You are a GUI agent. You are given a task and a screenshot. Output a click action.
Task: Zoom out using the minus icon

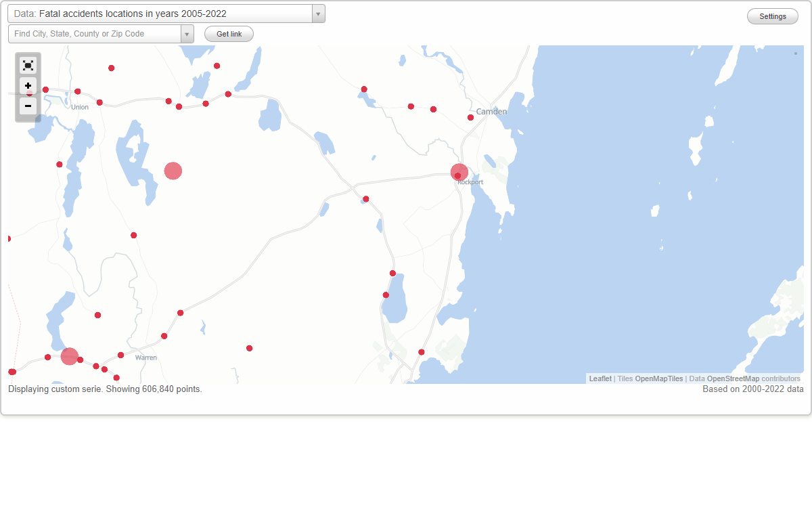pos(28,106)
